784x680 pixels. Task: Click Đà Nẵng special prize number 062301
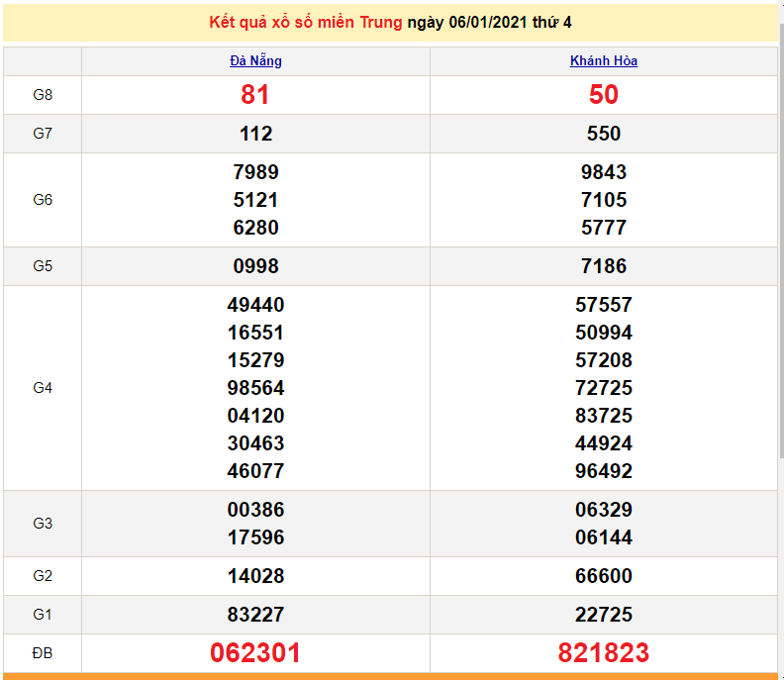255,653
